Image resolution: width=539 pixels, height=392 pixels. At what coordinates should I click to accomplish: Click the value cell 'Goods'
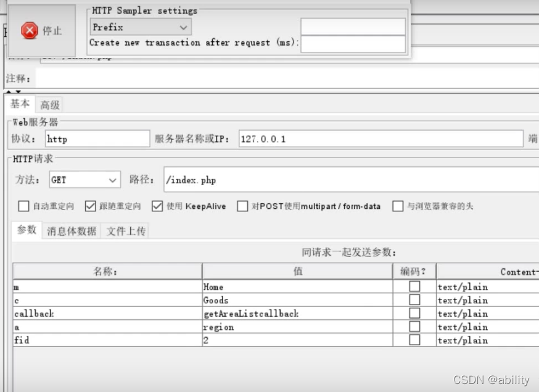click(x=298, y=300)
